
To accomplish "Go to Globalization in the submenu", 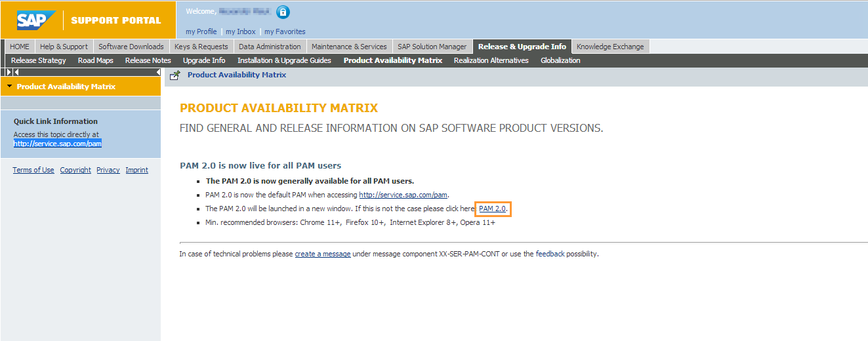I will click(560, 60).
